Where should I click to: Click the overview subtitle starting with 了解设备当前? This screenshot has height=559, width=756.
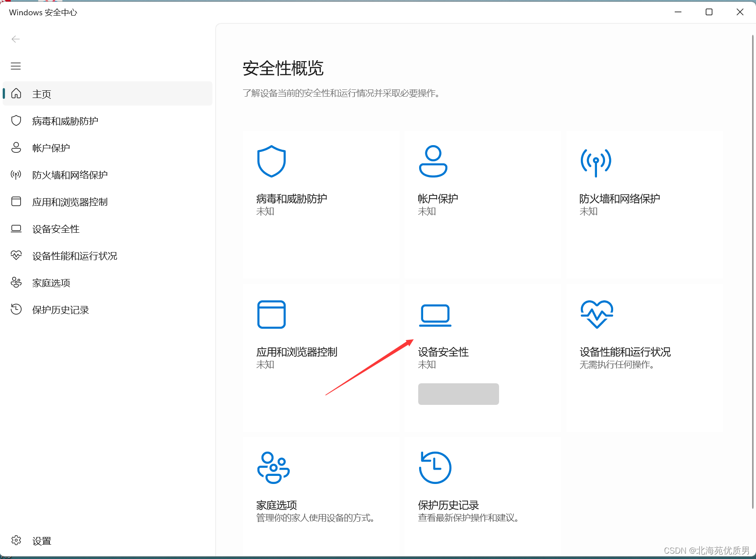342,93
